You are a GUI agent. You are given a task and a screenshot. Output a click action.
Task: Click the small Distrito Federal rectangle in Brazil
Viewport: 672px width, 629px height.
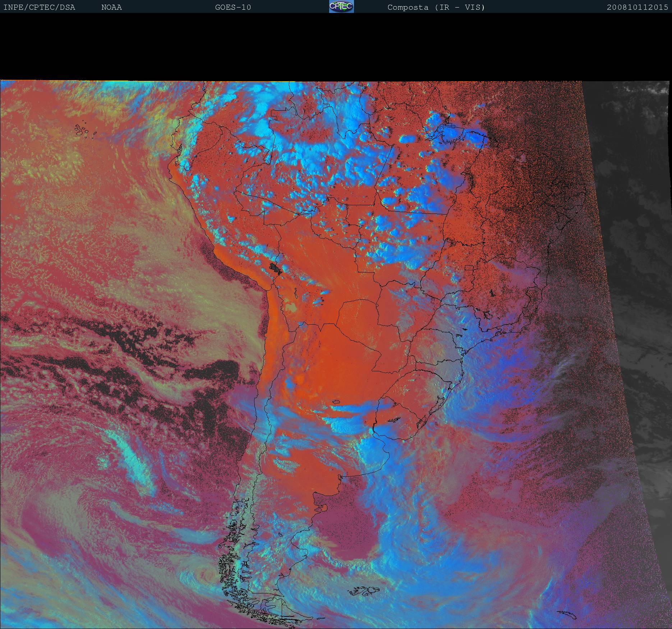[x=469, y=267]
